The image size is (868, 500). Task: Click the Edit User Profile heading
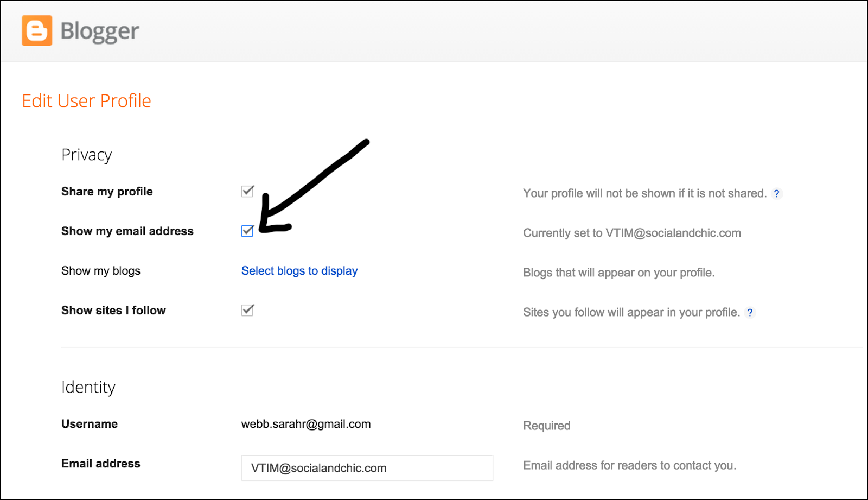[86, 100]
